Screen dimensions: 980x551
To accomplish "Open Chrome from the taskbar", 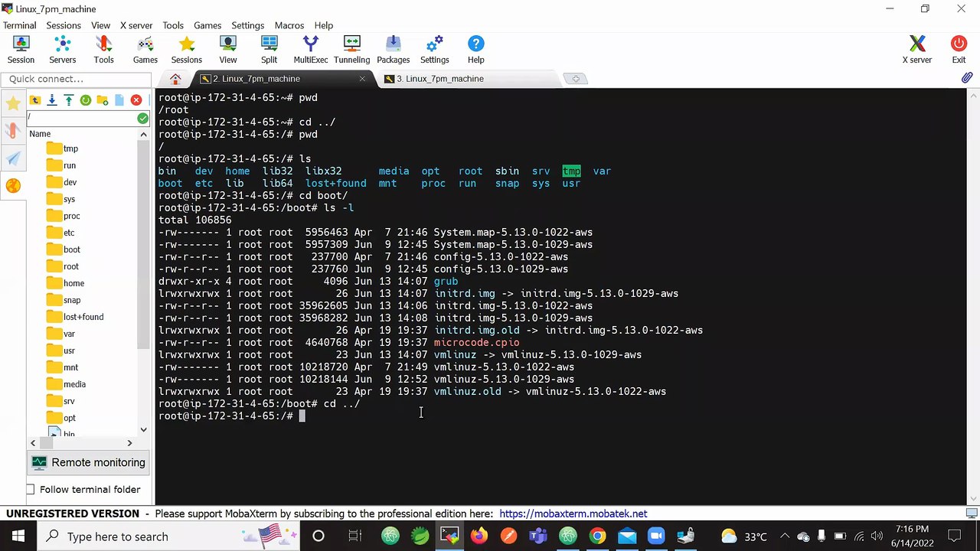I will (x=597, y=536).
